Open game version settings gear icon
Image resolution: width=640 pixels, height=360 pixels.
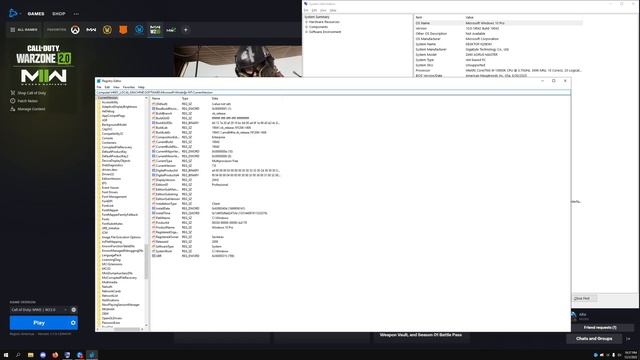[x=73, y=310]
